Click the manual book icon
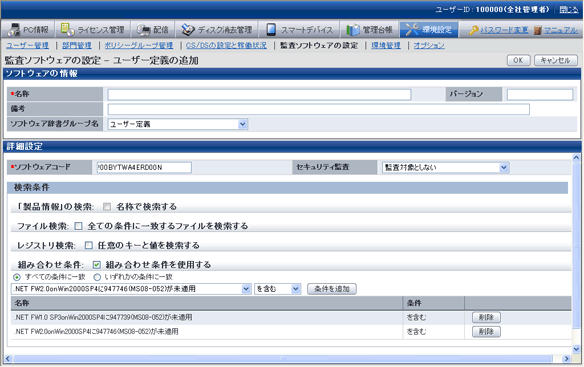 (x=537, y=30)
